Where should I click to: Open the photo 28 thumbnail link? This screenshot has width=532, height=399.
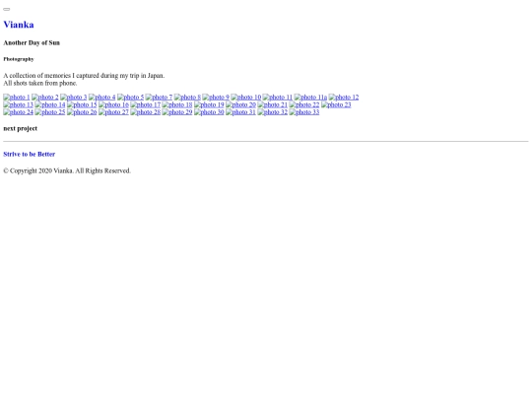point(146,112)
